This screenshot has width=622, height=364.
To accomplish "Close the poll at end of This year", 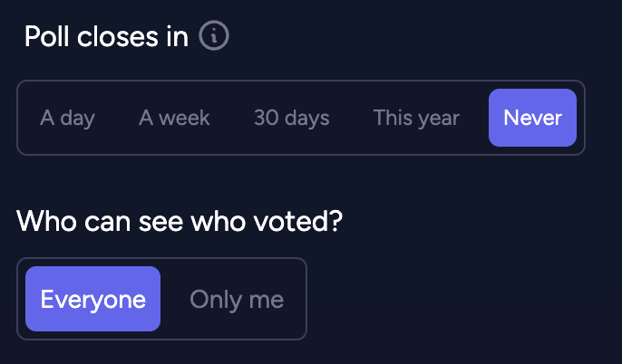I will click(x=416, y=118).
